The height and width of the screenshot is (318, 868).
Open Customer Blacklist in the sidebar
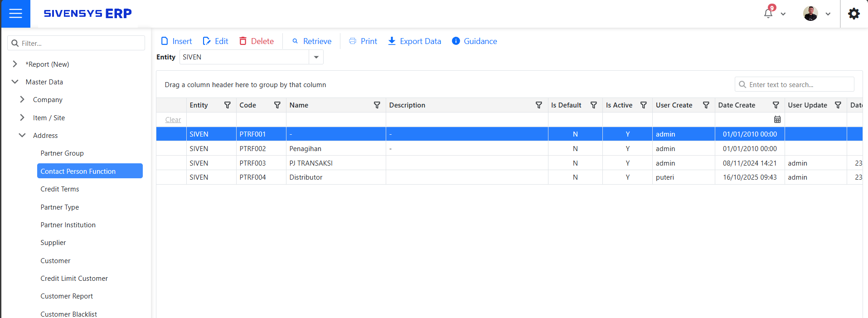[x=69, y=314]
